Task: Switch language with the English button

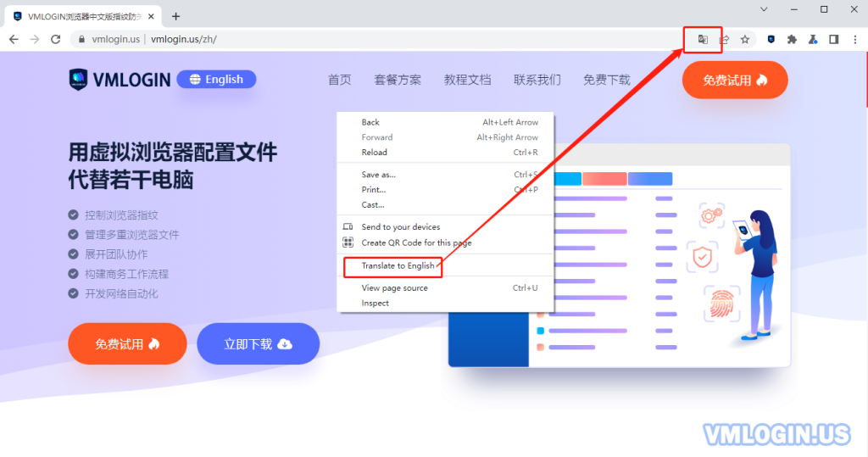Action: click(x=216, y=79)
